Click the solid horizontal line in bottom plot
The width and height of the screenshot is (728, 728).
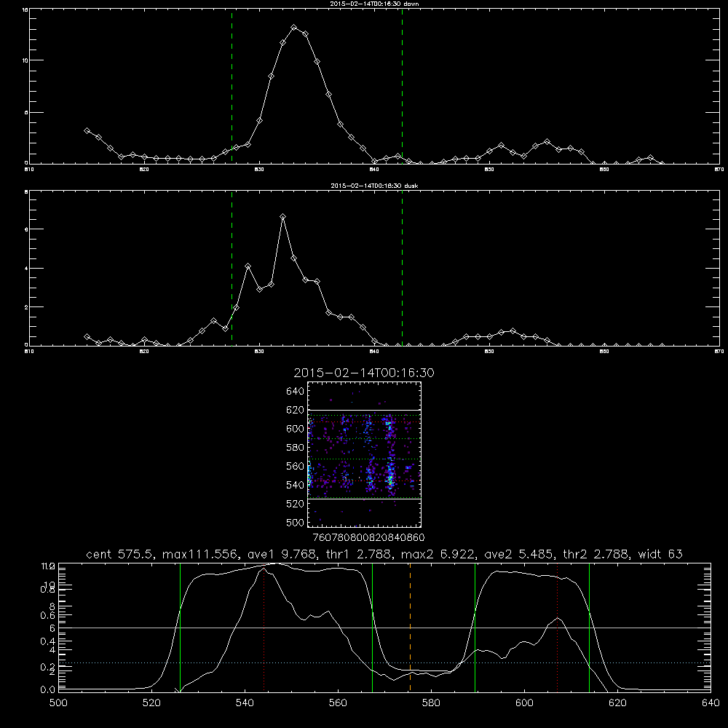point(384,628)
